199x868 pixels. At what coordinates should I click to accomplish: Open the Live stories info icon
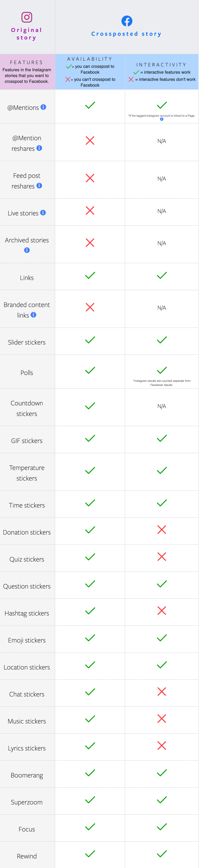[x=43, y=213]
